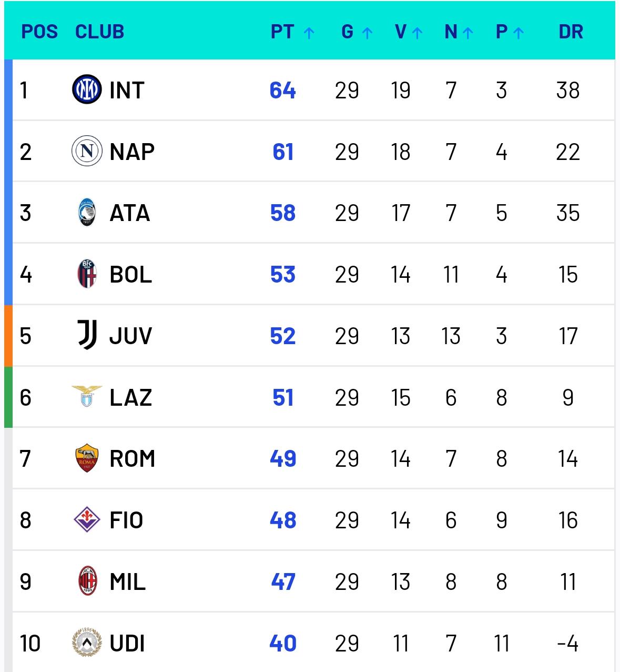Click the Roma club crest icon
The height and width of the screenshot is (672, 620).
87,458
